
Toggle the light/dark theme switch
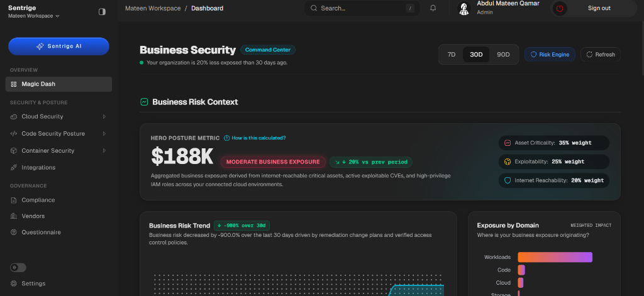pyautogui.click(x=18, y=268)
